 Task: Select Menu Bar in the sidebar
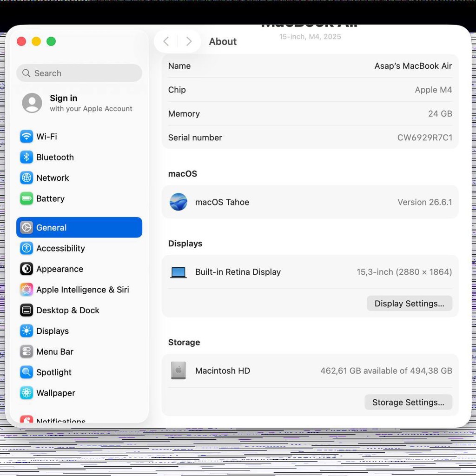point(79,351)
